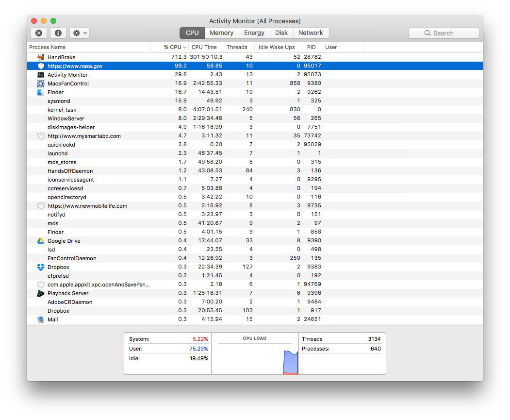The image size is (510, 420).
Task: Click the Mail app icon
Action: point(41,319)
